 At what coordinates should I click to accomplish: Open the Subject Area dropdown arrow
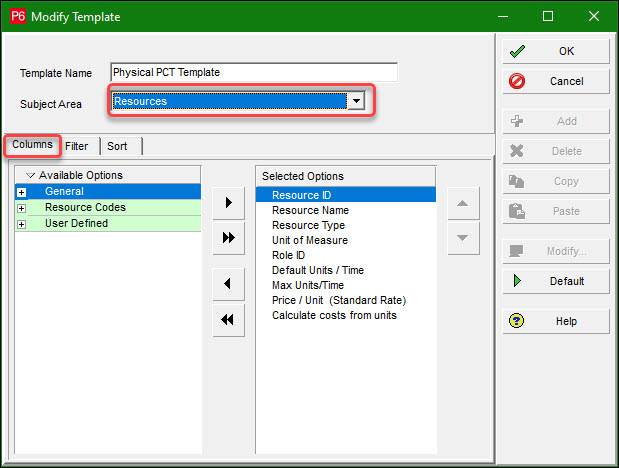[x=356, y=101]
